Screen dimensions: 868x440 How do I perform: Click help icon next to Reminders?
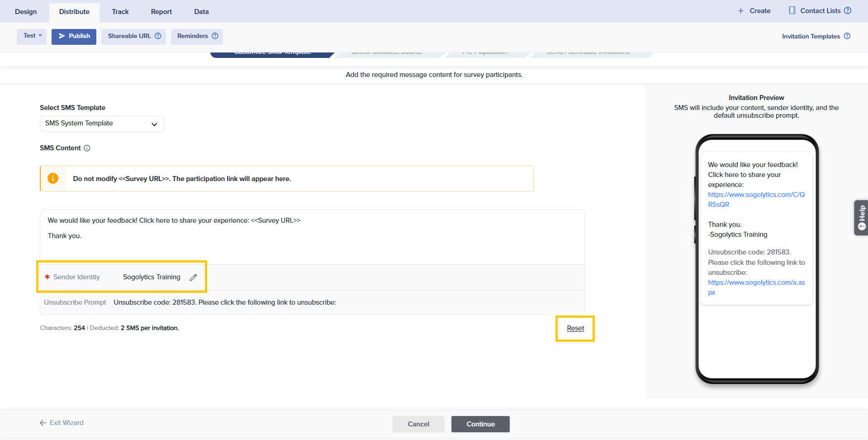click(x=215, y=36)
